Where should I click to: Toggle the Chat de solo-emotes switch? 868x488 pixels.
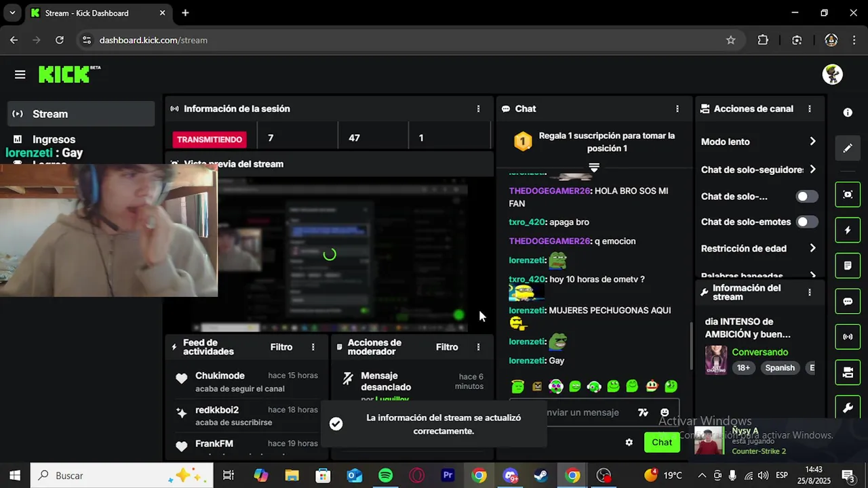point(806,222)
